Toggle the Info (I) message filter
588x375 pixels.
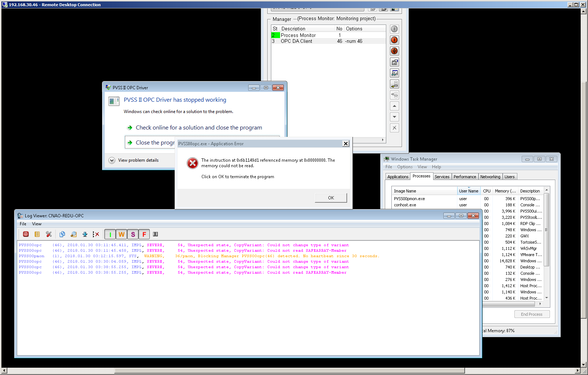tap(110, 234)
